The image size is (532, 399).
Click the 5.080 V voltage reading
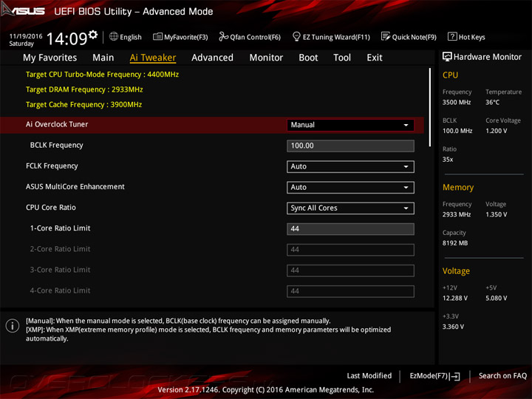(496, 299)
